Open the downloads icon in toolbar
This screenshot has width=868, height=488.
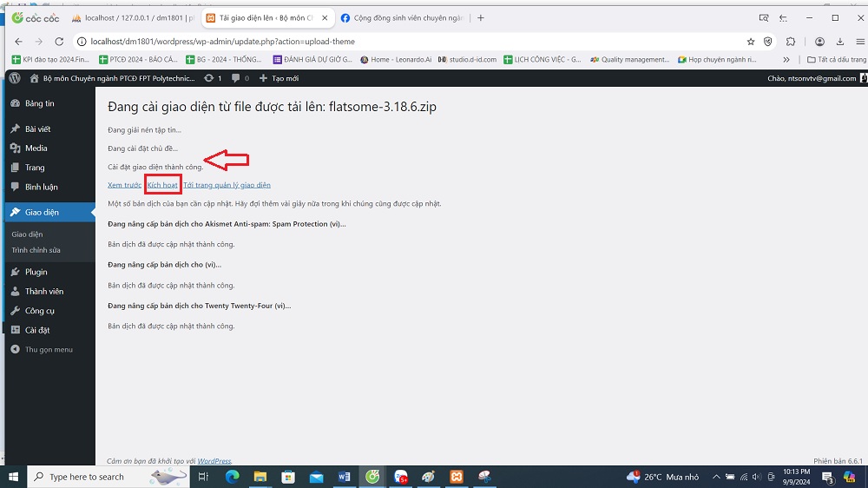click(x=839, y=42)
